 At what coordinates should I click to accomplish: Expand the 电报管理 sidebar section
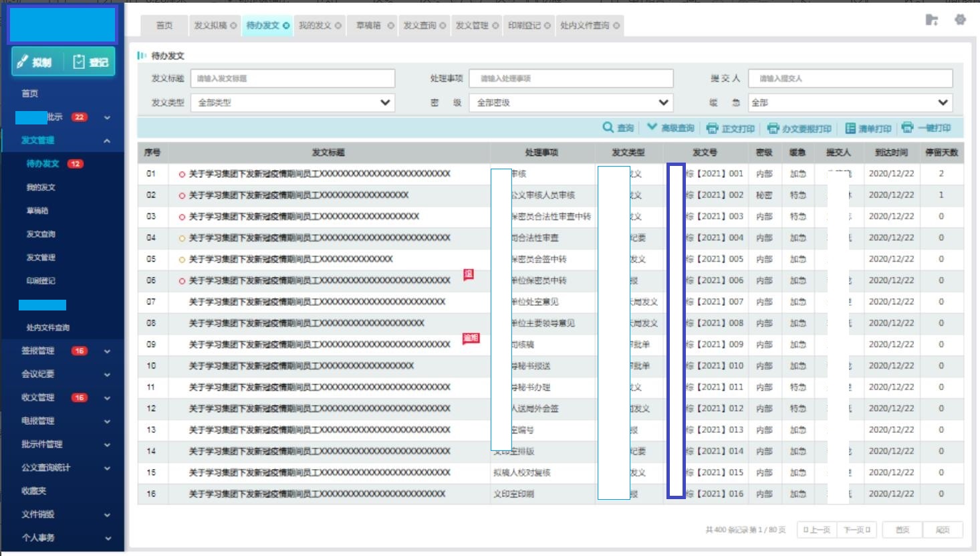[x=107, y=422]
